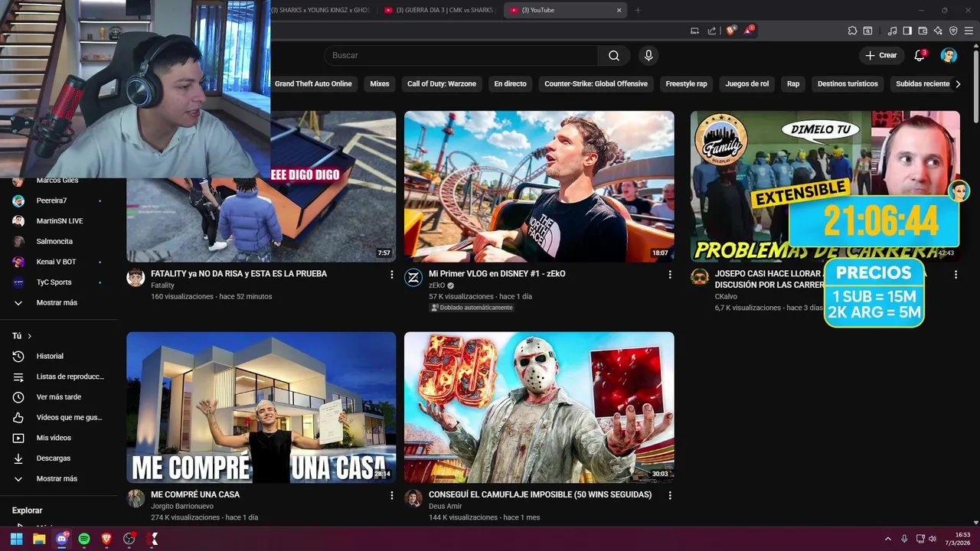Image resolution: width=980 pixels, height=551 pixels.
Task: Open the Deus Amir channel name
Action: coord(446,507)
